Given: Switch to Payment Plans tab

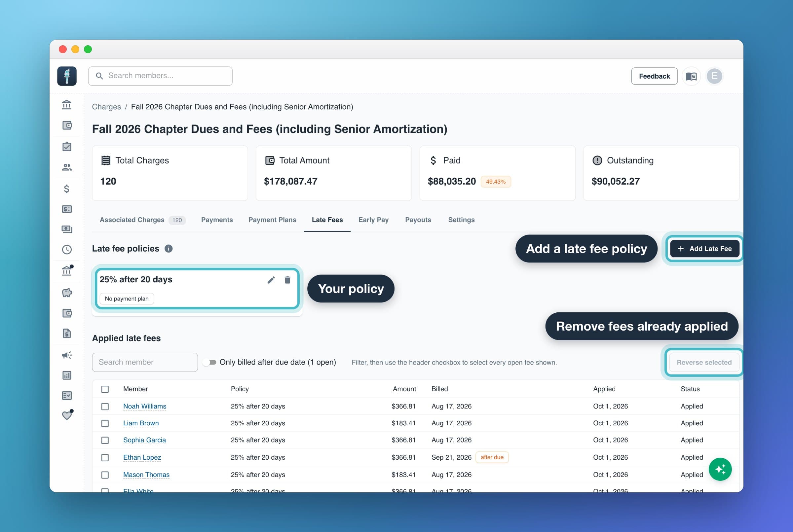Looking at the screenshot, I should point(272,220).
